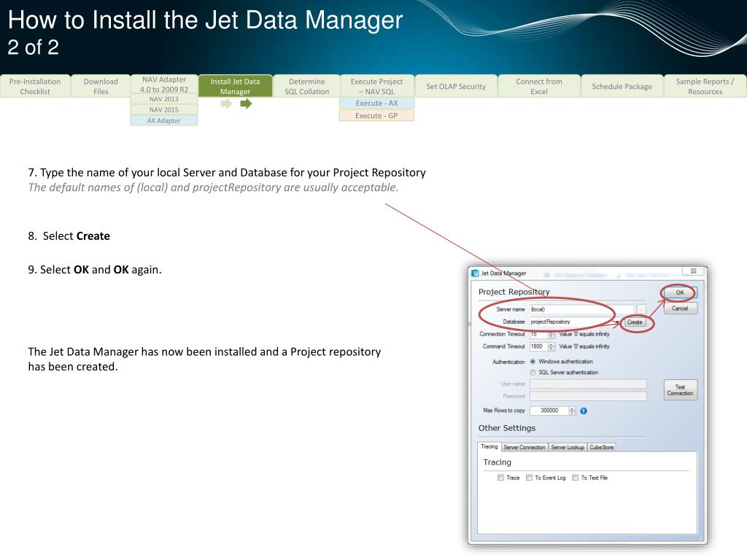
Task: Switch to the Server Lookup tab
Action: 568,447
